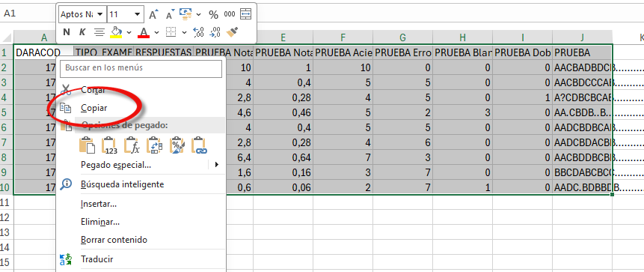This screenshot has width=644, height=272.
Task: Toggle italic (K) formatting
Action: click(x=82, y=31)
